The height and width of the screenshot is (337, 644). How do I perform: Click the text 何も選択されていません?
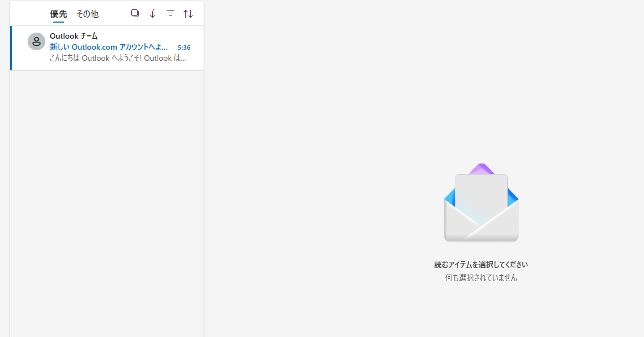(481, 277)
